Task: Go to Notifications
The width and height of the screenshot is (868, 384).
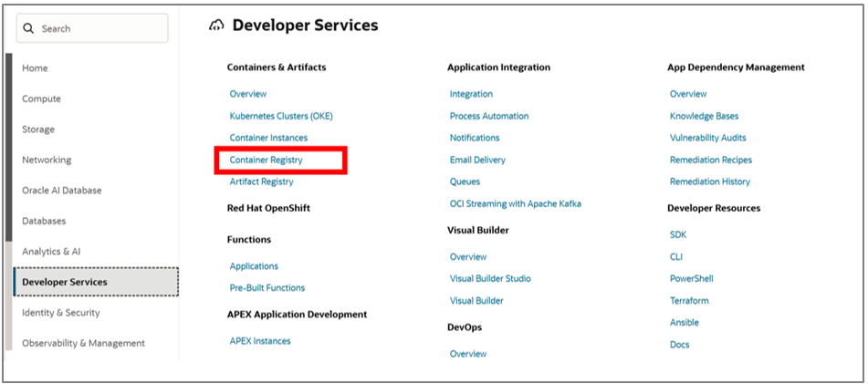Action: (475, 138)
